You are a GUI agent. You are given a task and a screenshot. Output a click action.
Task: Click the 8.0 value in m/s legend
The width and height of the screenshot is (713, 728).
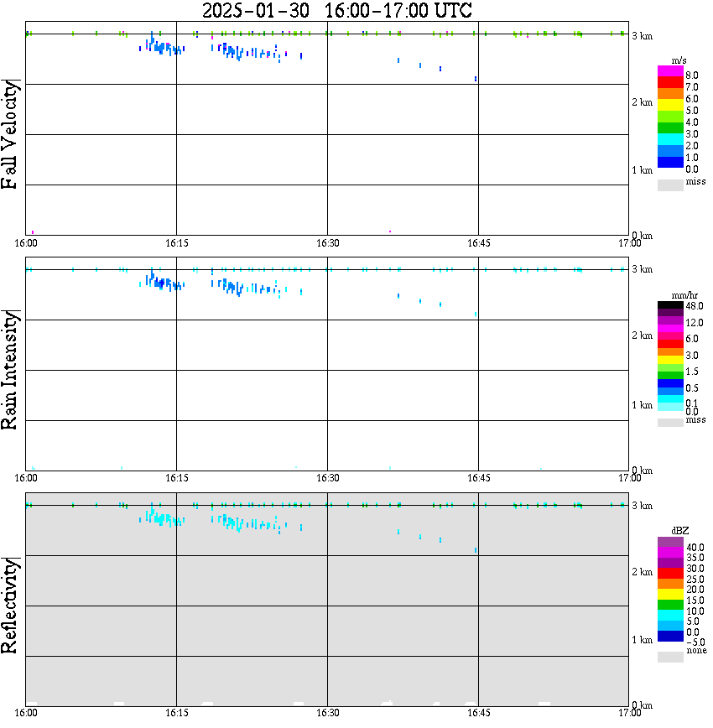click(692, 75)
